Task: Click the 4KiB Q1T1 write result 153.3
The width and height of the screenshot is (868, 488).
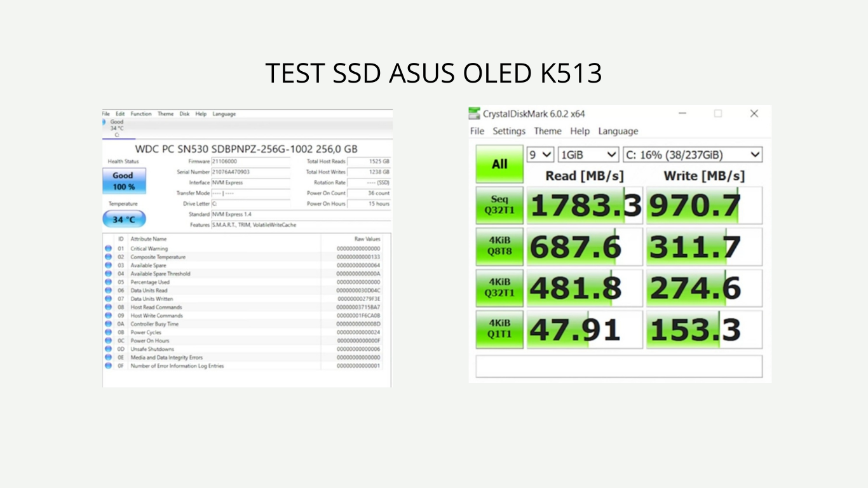Action: [x=704, y=330]
